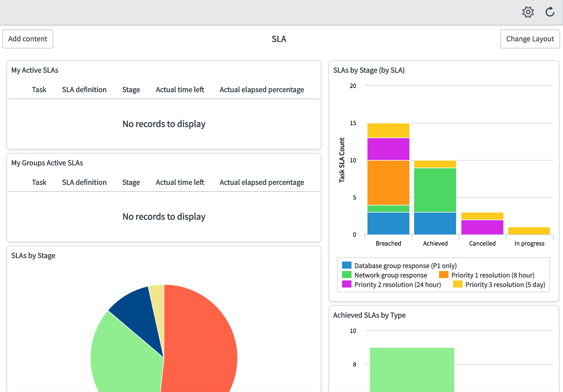
Task: Sort My Active SLAs by Task column
Action: pos(39,89)
